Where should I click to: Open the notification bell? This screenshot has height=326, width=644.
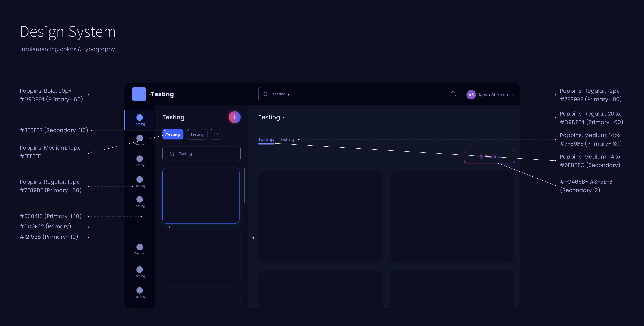coord(453,94)
